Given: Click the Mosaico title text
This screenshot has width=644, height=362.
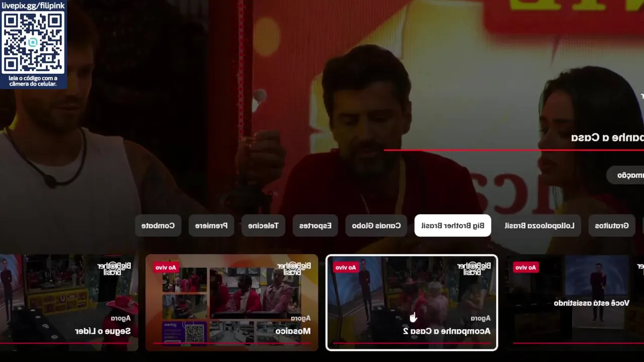Looking at the screenshot, I should point(293,331).
